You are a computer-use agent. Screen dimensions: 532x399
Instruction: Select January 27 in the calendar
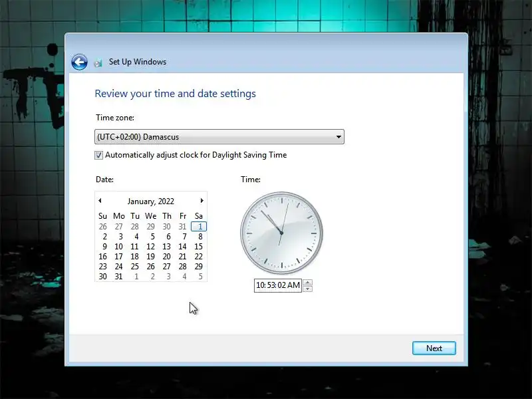tap(167, 267)
